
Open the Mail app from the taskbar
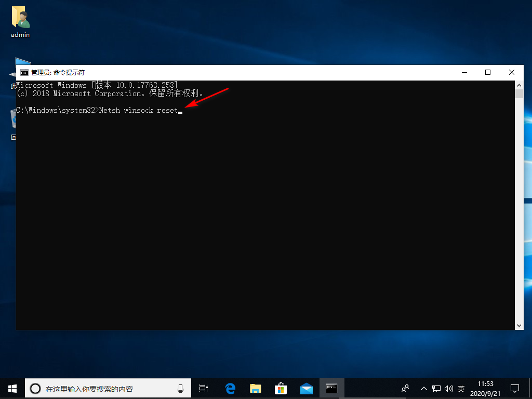coord(306,388)
